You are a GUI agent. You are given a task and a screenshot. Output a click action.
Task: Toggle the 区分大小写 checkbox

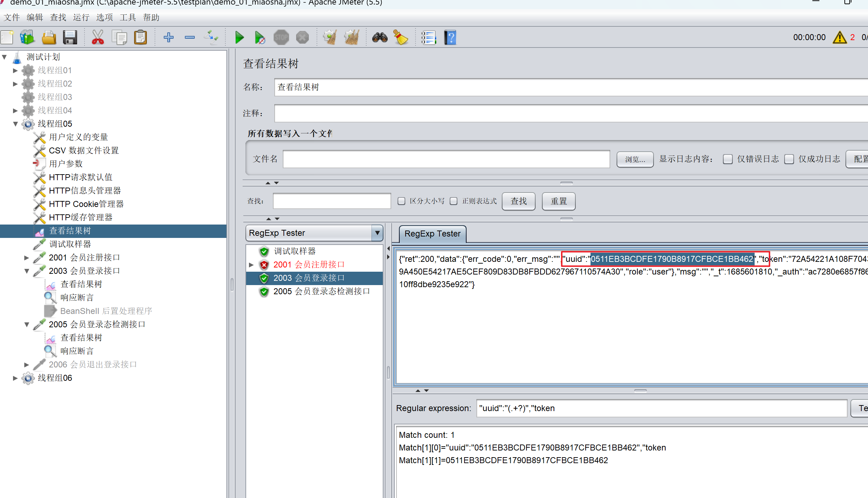[401, 201]
